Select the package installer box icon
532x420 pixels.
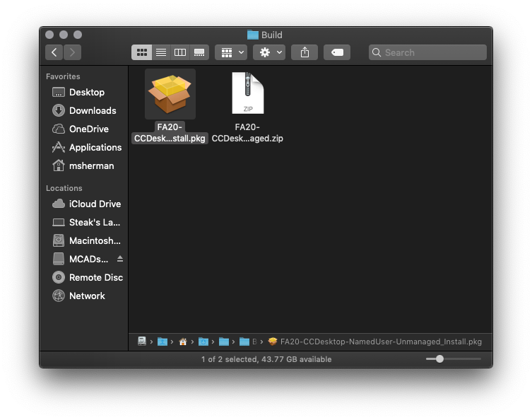click(x=170, y=94)
